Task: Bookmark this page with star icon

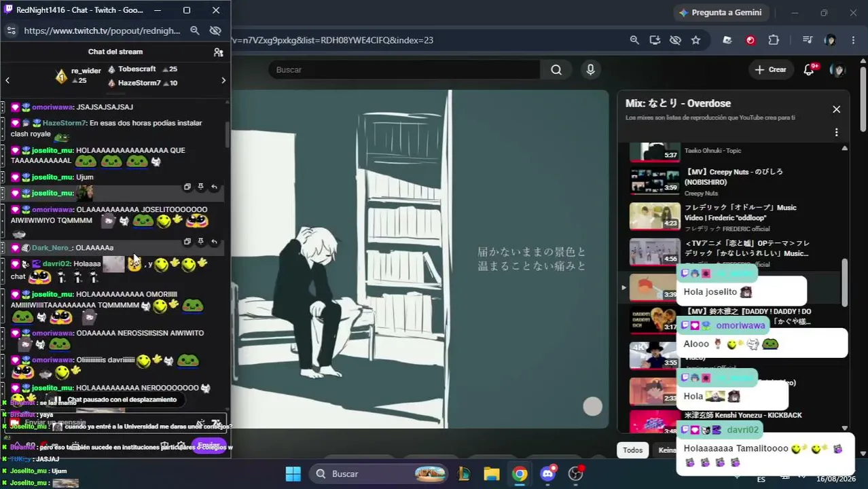Action: [695, 40]
